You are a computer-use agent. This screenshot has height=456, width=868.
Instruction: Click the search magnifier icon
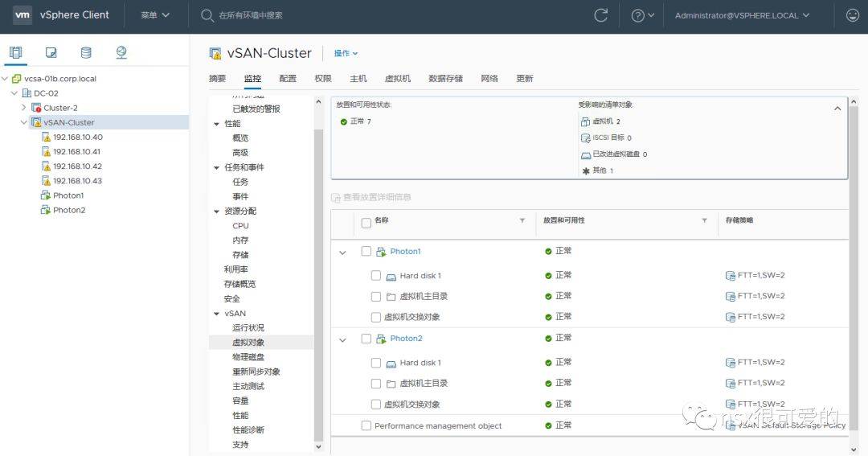[x=207, y=15]
